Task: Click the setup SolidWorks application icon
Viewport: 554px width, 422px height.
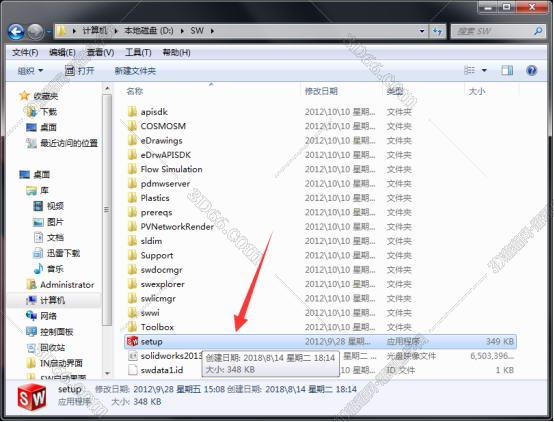Action: pyautogui.click(x=132, y=341)
